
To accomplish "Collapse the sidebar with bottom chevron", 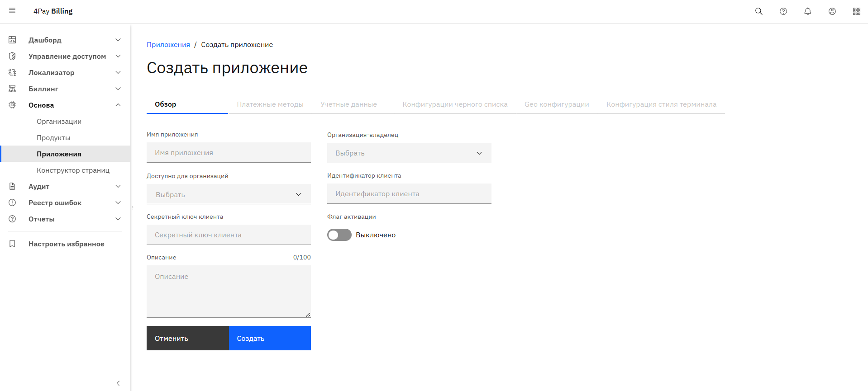I will (118, 383).
